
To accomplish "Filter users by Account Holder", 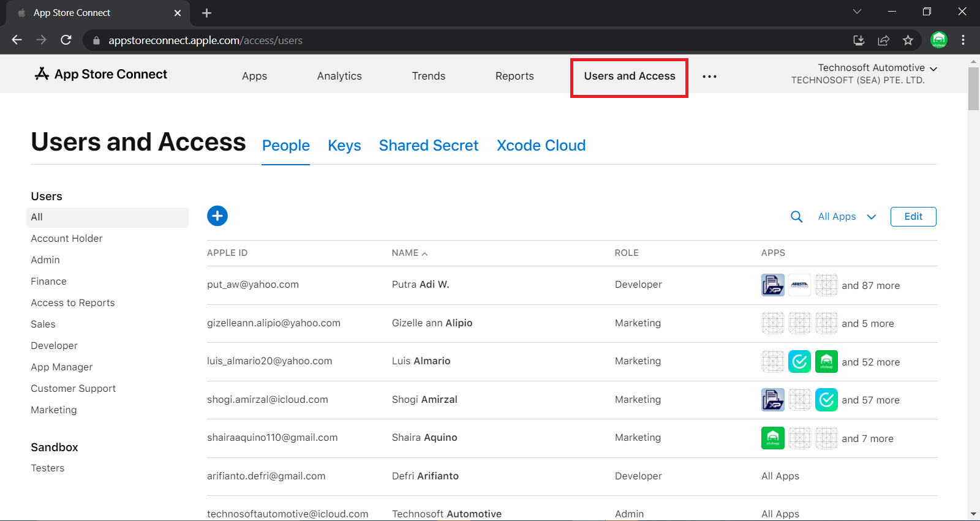I will click(x=67, y=239).
